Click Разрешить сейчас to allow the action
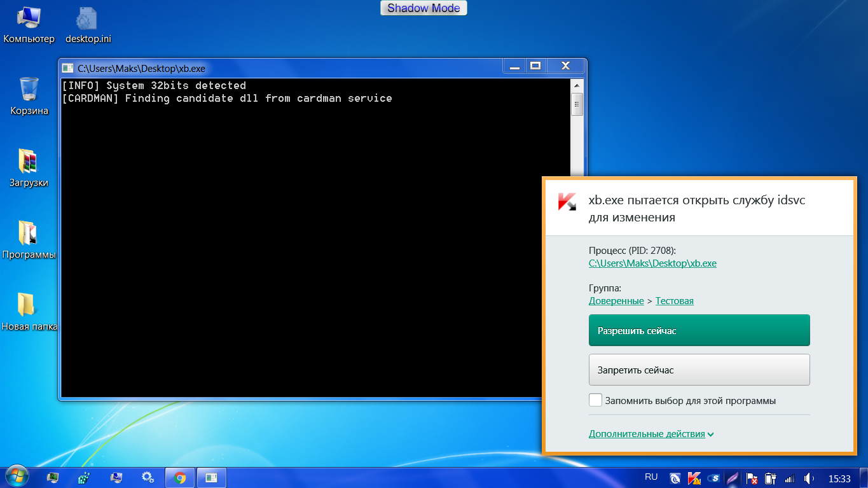 click(x=699, y=330)
